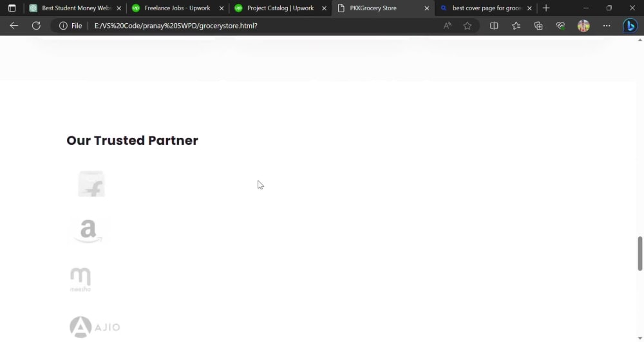Open Read aloud icon in address bar

pos(448,26)
